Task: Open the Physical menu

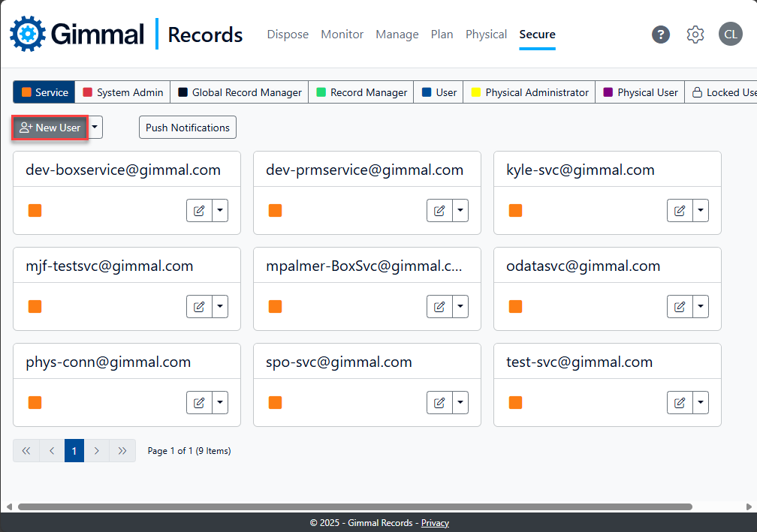Action: coord(486,35)
